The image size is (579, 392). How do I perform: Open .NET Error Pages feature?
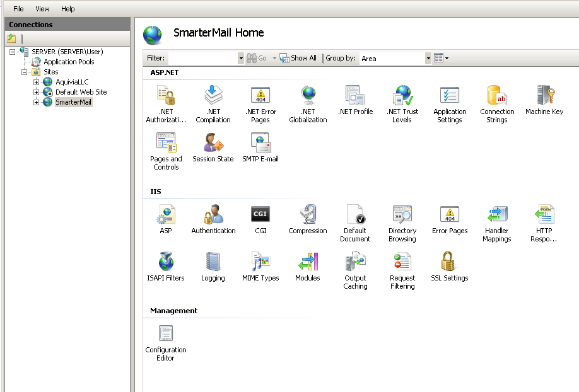point(260,96)
